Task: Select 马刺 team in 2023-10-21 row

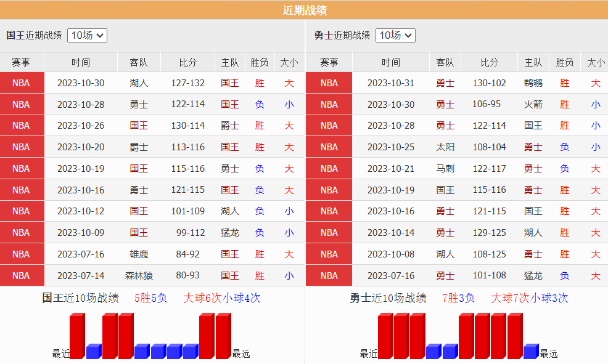Action: [x=445, y=169]
